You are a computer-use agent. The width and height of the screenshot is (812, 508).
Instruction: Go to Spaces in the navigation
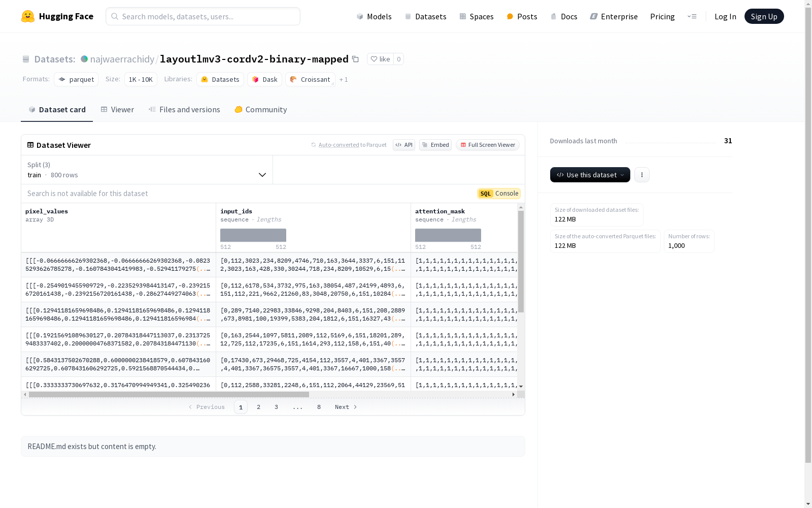[x=477, y=16]
